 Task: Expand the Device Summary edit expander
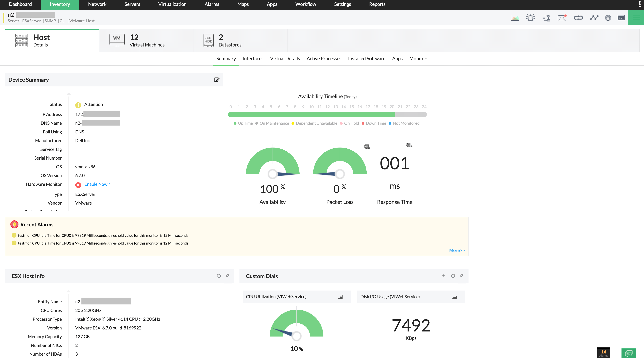[217, 80]
